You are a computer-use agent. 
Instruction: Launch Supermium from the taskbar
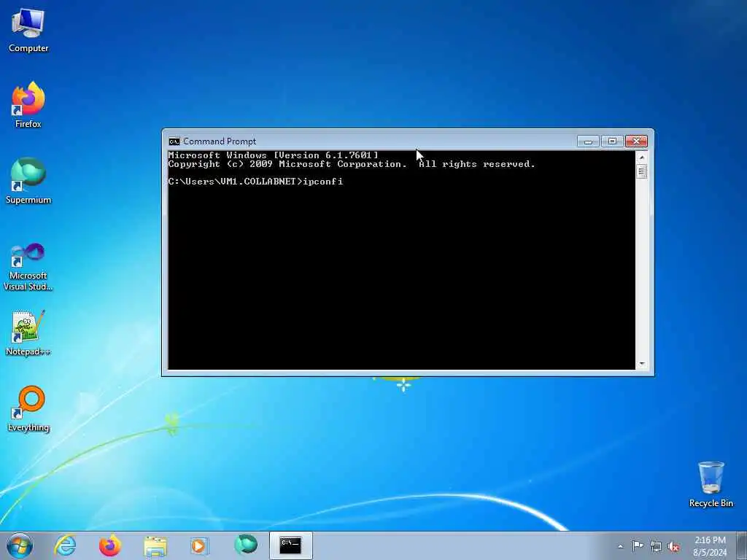245,545
